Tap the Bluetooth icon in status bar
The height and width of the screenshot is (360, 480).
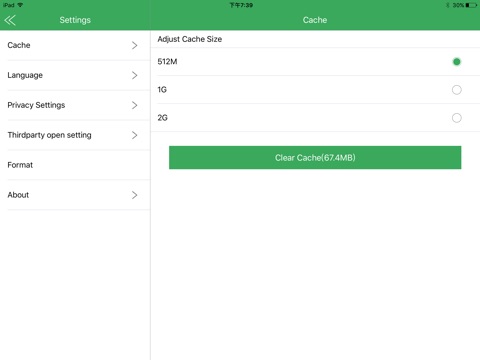[x=448, y=5]
